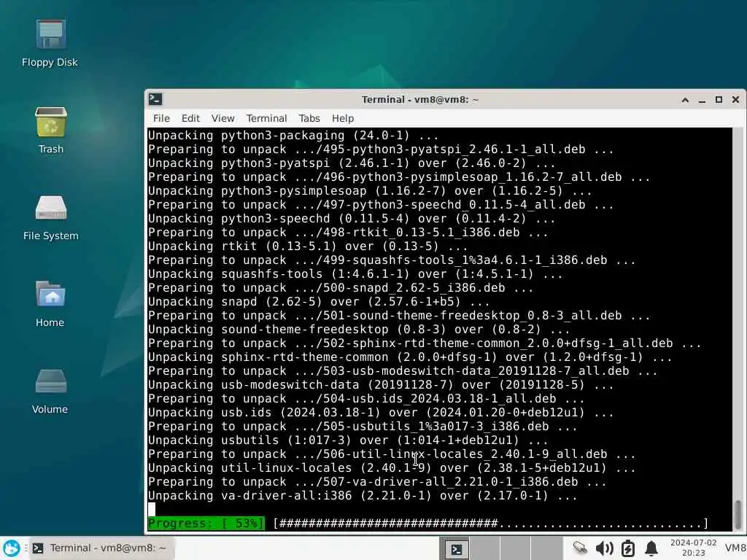Open the volume speaker tray icon
The height and width of the screenshot is (560, 747).
[x=604, y=548]
